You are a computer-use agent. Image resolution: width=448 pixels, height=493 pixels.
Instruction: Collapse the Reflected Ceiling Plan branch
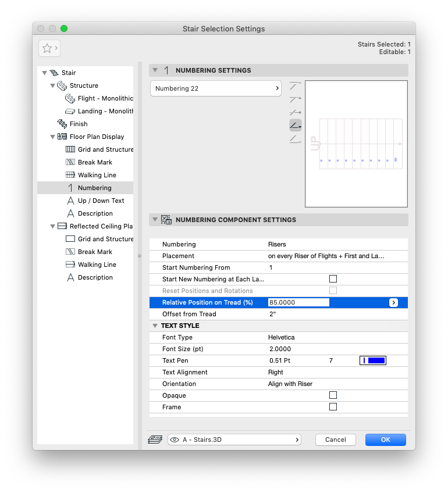(53, 226)
